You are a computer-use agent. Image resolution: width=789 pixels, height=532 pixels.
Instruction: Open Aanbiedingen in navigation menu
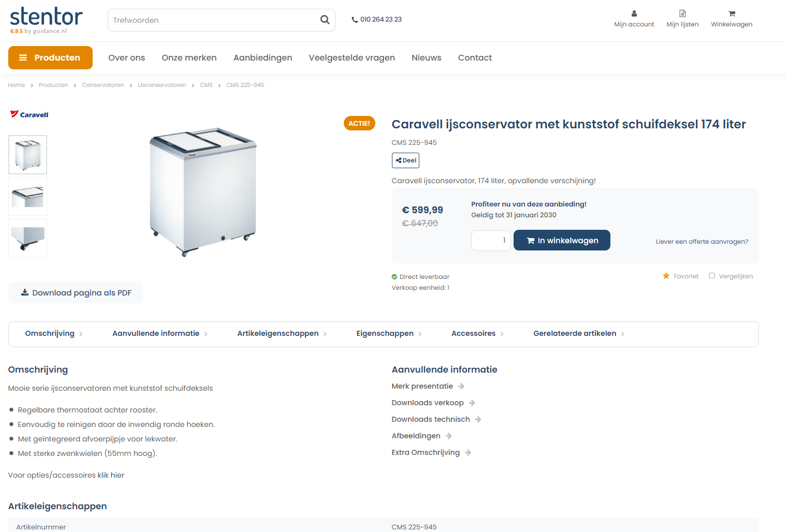(262, 57)
